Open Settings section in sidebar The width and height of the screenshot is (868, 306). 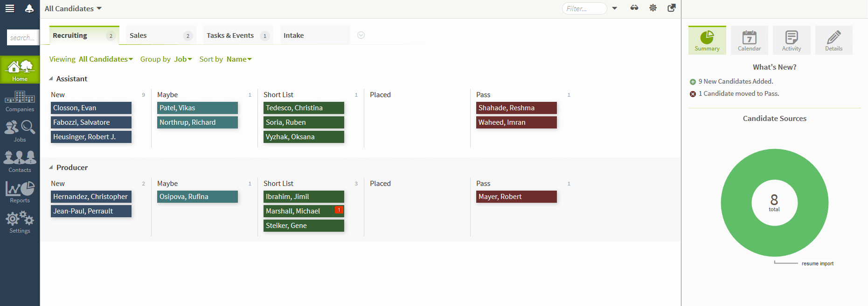tap(20, 222)
